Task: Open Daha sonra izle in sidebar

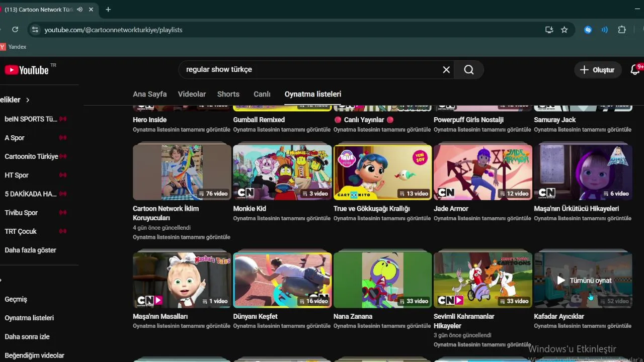Action: pos(27,336)
